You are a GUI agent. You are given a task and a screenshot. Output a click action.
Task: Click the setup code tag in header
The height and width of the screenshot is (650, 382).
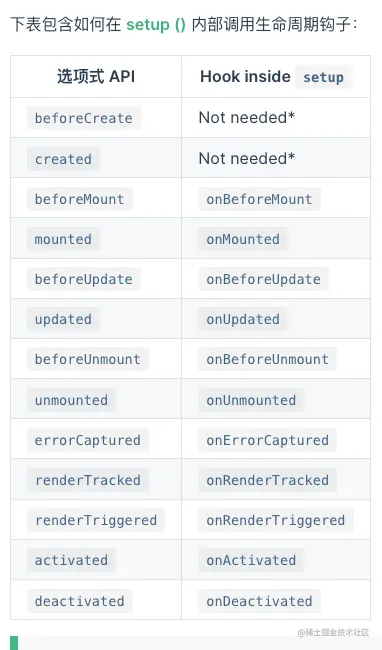[x=324, y=77]
